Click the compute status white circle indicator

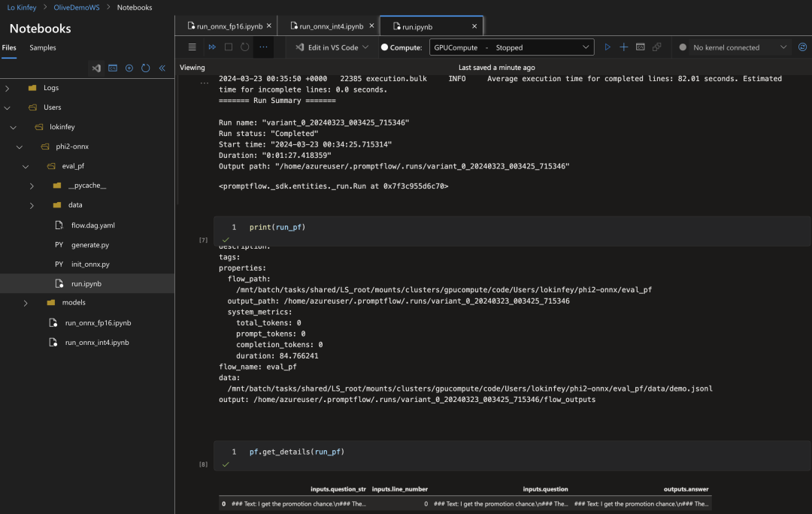tap(384, 47)
